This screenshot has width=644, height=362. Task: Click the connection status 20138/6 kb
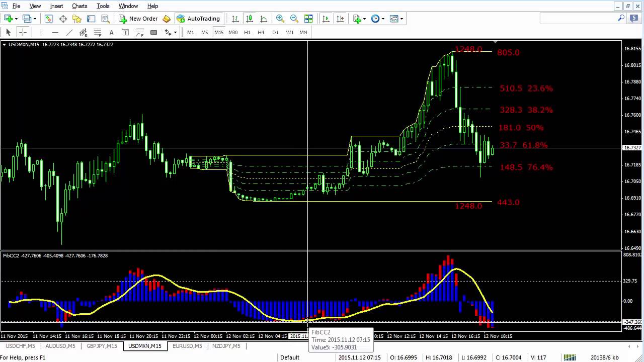[604, 357]
